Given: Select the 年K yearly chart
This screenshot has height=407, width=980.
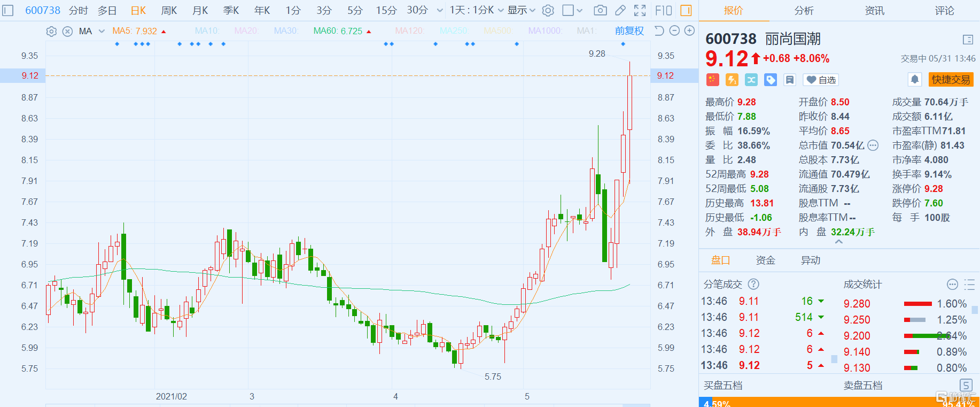Looking at the screenshot, I should (262, 10).
